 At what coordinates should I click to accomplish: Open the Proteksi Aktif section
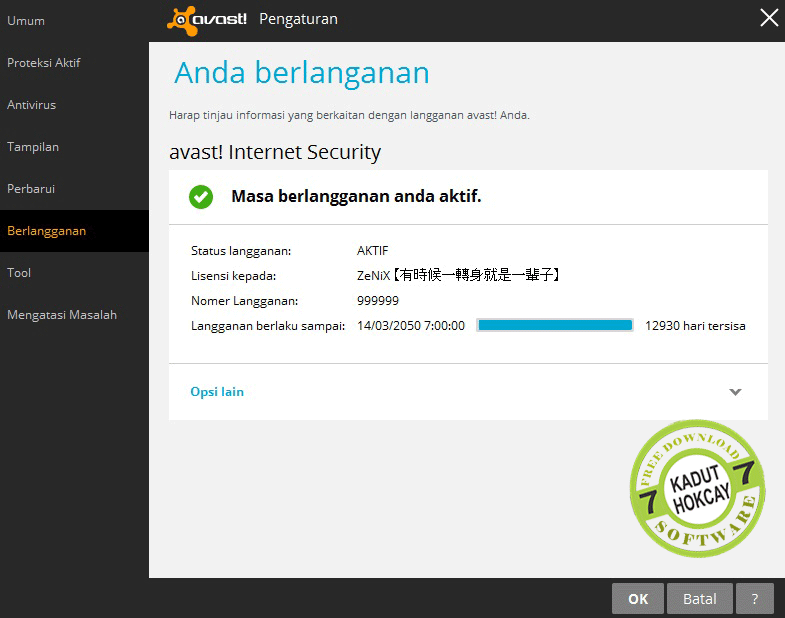pyautogui.click(x=74, y=63)
